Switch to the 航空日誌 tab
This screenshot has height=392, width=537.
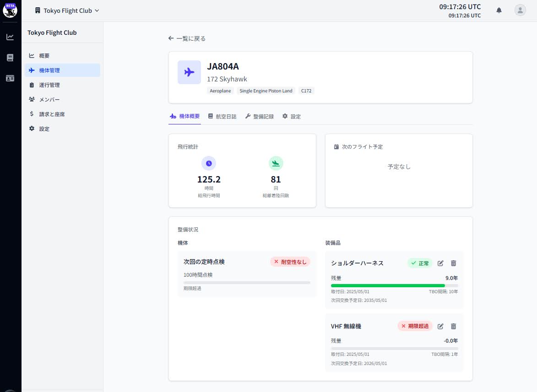[x=222, y=116]
